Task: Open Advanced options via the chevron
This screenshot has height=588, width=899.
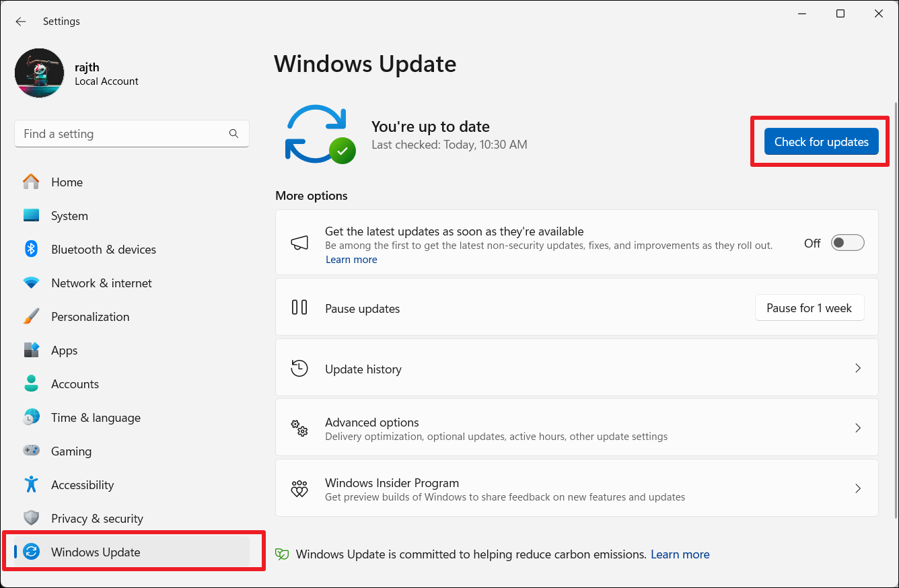Action: click(858, 428)
